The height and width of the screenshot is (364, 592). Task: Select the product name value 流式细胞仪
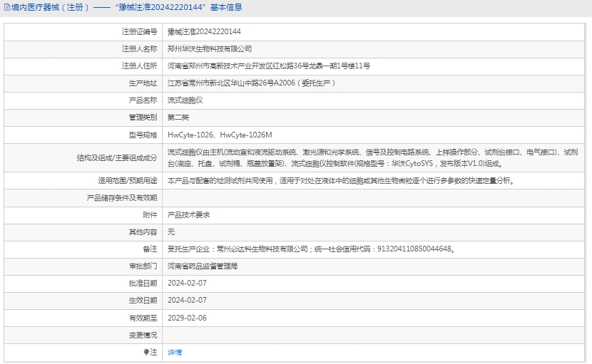(x=185, y=100)
